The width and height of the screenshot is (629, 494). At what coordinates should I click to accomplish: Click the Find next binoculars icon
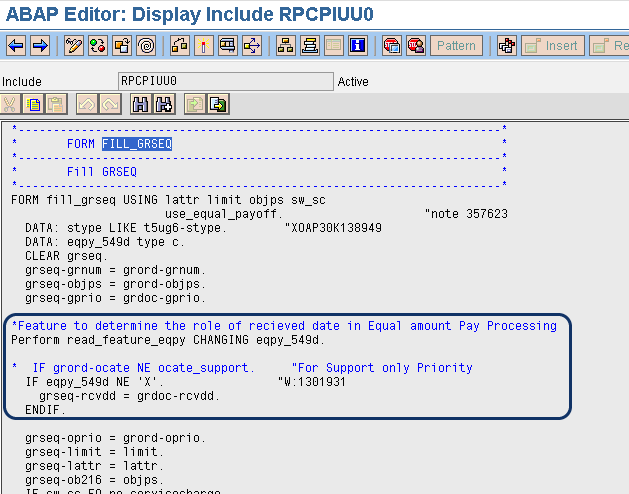click(163, 104)
